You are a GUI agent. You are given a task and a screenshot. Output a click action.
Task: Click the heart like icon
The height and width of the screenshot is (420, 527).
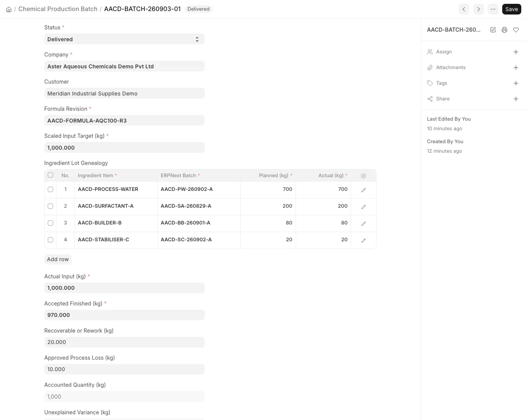click(516, 30)
